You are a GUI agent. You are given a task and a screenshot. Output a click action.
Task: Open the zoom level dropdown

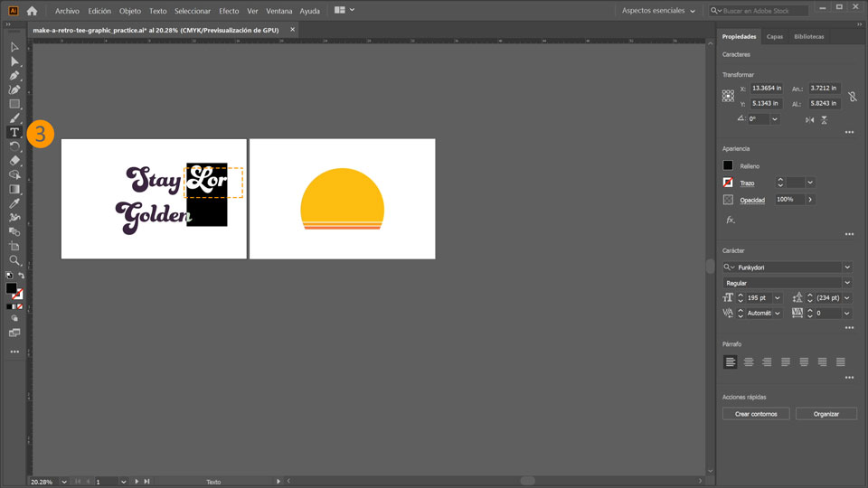(64, 482)
